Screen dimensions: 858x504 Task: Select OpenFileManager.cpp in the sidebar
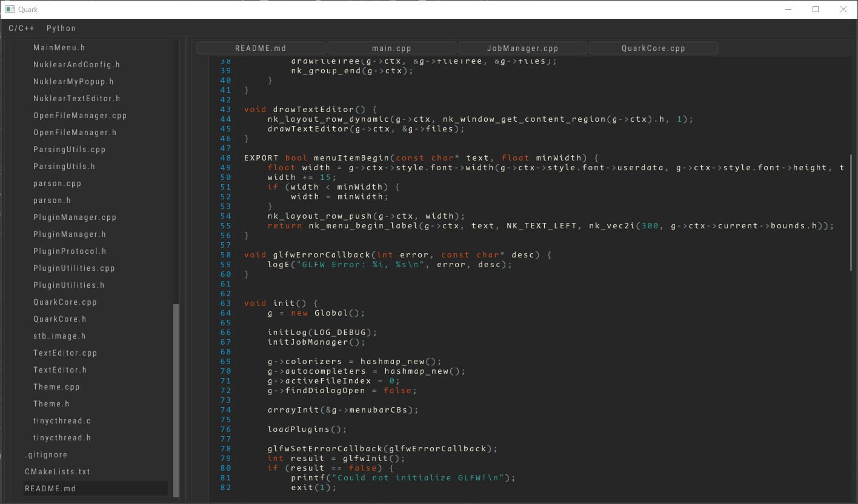tap(79, 115)
